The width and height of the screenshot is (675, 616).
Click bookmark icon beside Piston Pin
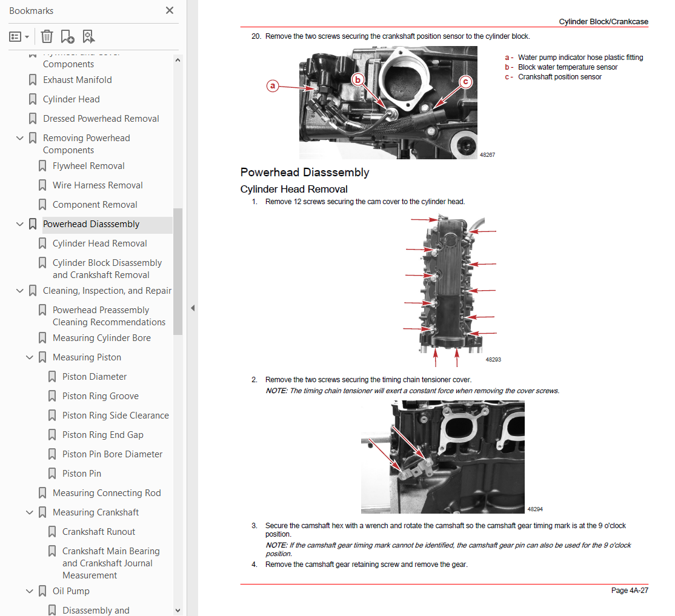[x=52, y=474]
